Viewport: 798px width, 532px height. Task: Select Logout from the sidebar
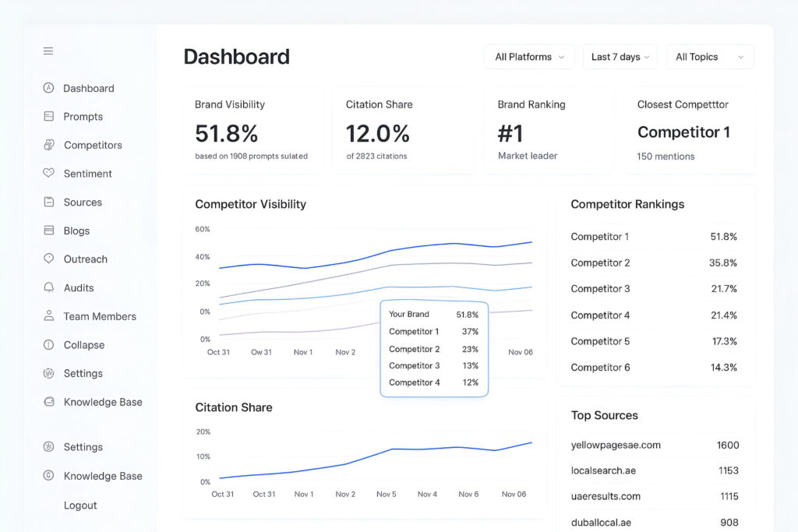80,505
